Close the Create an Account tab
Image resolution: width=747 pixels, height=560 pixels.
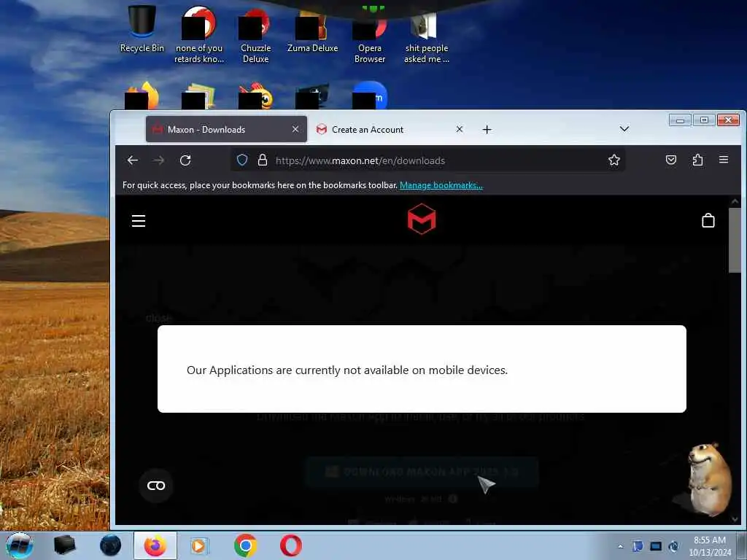tap(460, 129)
